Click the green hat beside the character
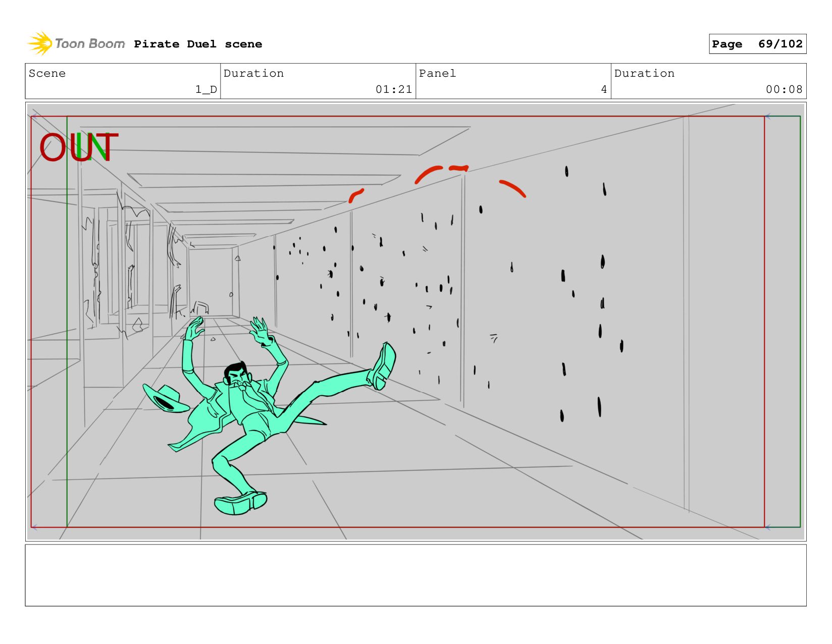Image resolution: width=832 pixels, height=644 pixels. pos(166,398)
